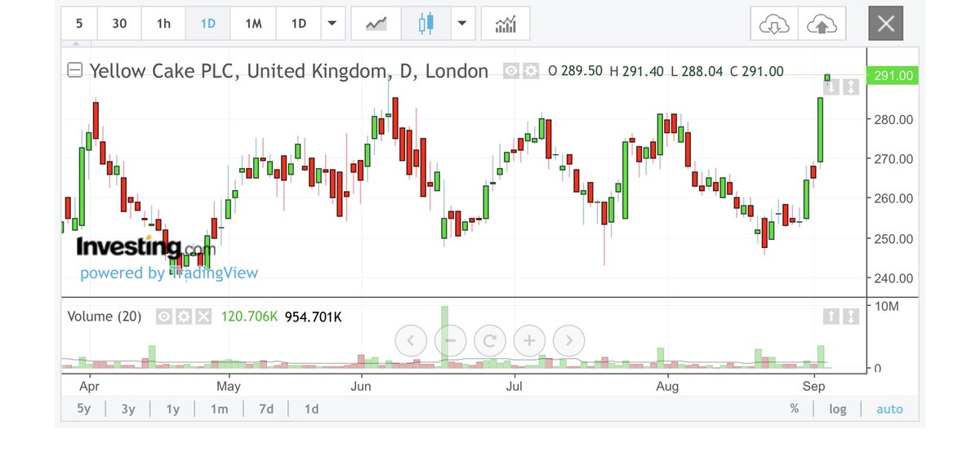Expand the time interval dropdown arrow
The width and height of the screenshot is (980, 452).
tap(332, 24)
